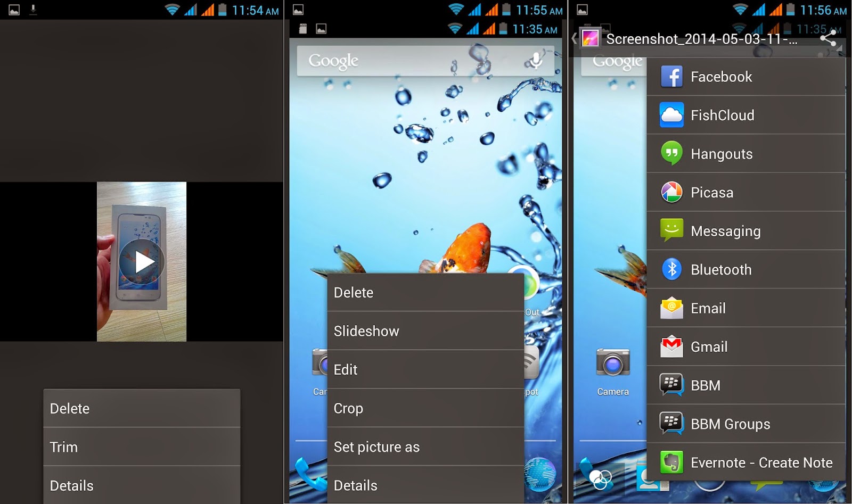Tap the battery icon beside 11:55 AM
The width and height of the screenshot is (852, 504).
(x=506, y=10)
